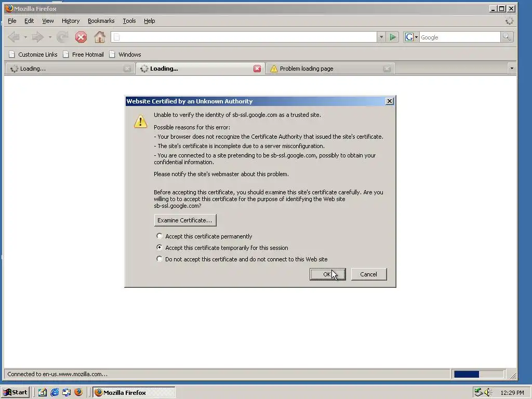Click the Free Hotmail page icon
The image size is (532, 399).
[x=66, y=54]
